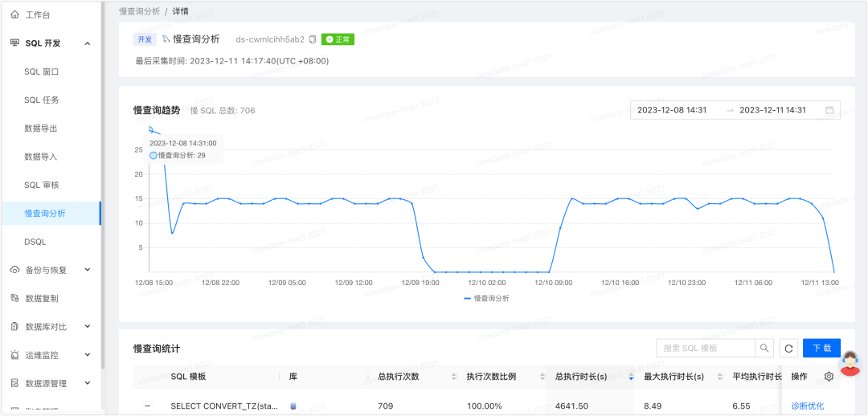Click the 数据源管理 icon
This screenshot has width=868, height=416.
[x=15, y=383]
